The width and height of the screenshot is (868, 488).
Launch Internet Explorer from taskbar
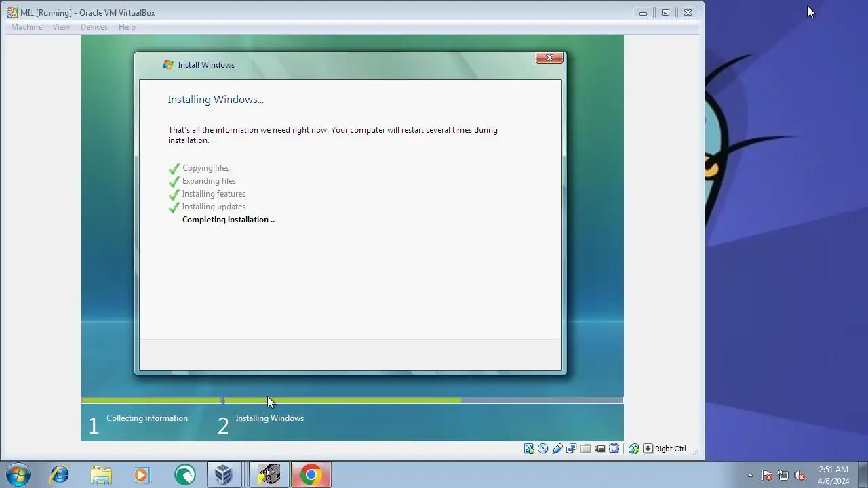pos(59,474)
